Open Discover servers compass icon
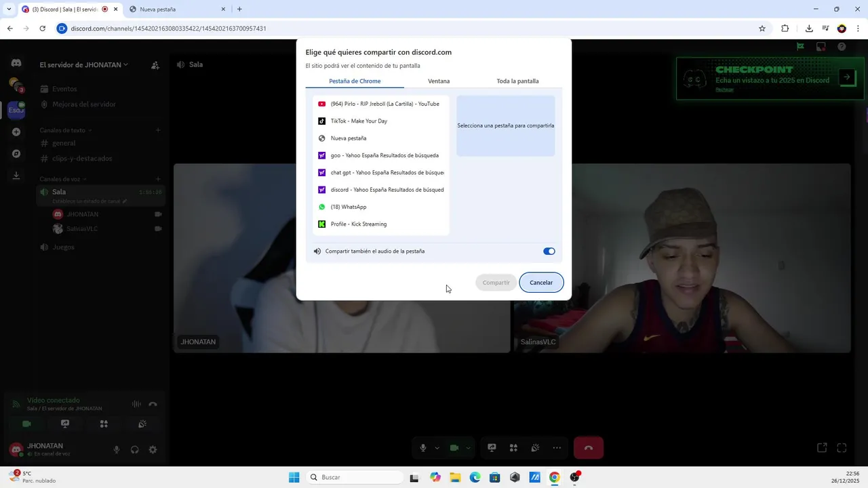Image resolution: width=868 pixels, height=488 pixels. tap(16, 154)
